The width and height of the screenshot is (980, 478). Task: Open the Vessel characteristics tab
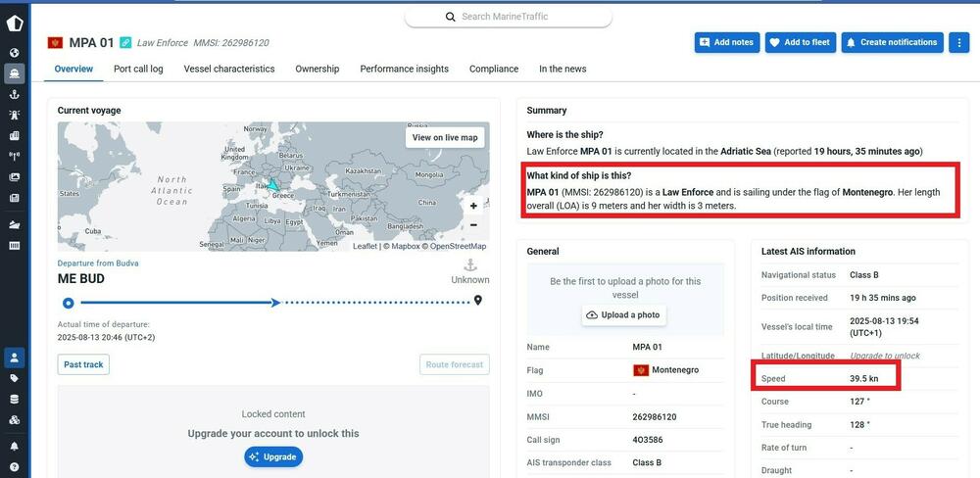point(229,69)
